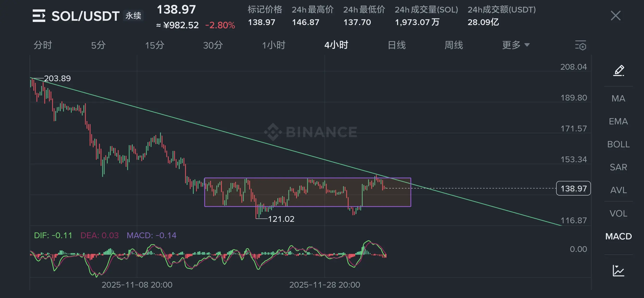Select the pencil drawing tool icon
644x298 pixels.
(618, 70)
